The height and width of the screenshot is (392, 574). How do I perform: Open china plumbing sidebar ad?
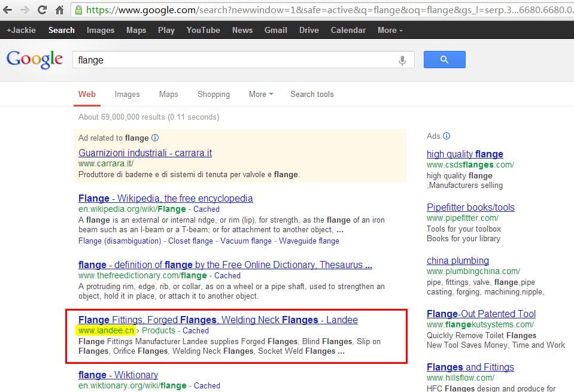pos(458,260)
